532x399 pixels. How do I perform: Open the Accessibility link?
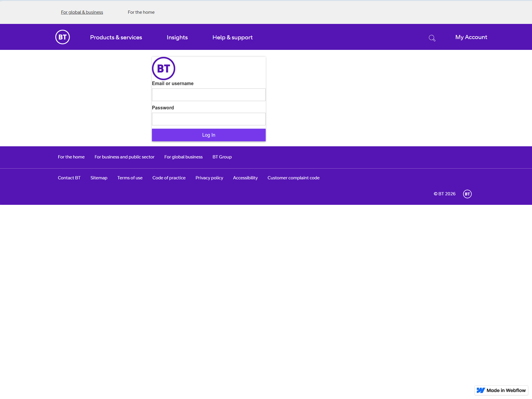[245, 178]
